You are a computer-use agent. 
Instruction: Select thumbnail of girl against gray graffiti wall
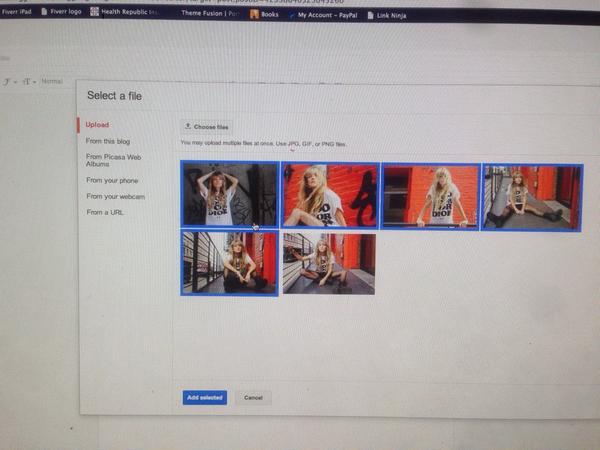click(230, 194)
